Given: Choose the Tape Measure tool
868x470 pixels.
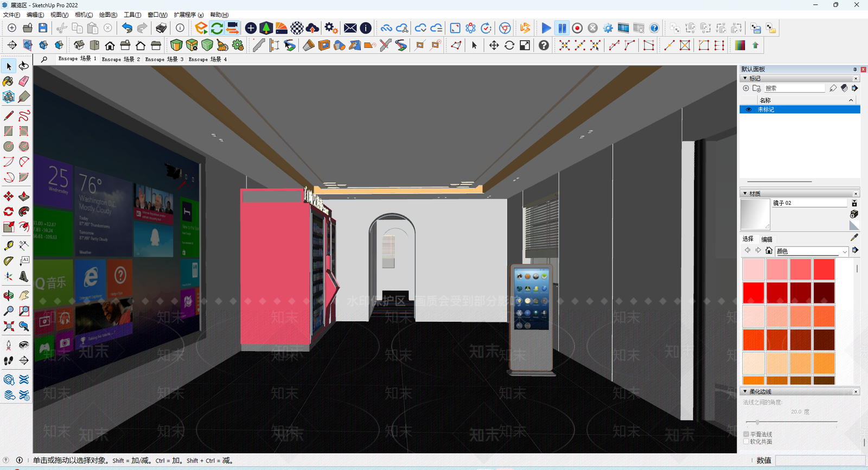Looking at the screenshot, I should (8, 246).
